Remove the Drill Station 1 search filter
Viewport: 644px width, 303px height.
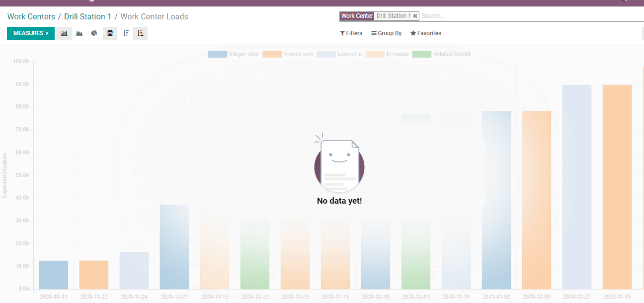(415, 16)
